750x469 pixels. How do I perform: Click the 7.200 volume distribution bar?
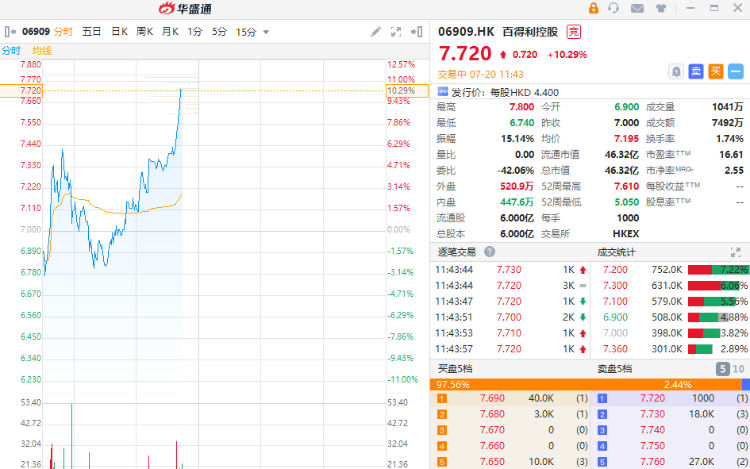click(718, 270)
